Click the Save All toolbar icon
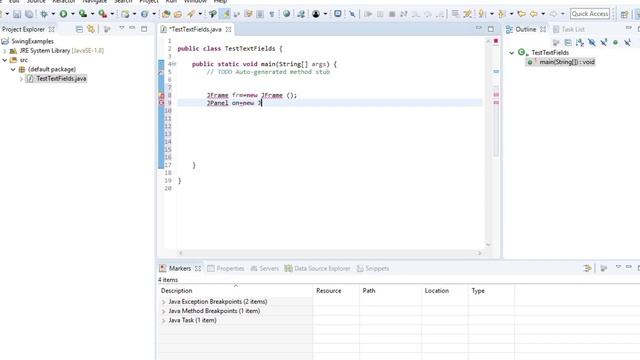Viewport: 640px width, 360px height. [29, 14]
